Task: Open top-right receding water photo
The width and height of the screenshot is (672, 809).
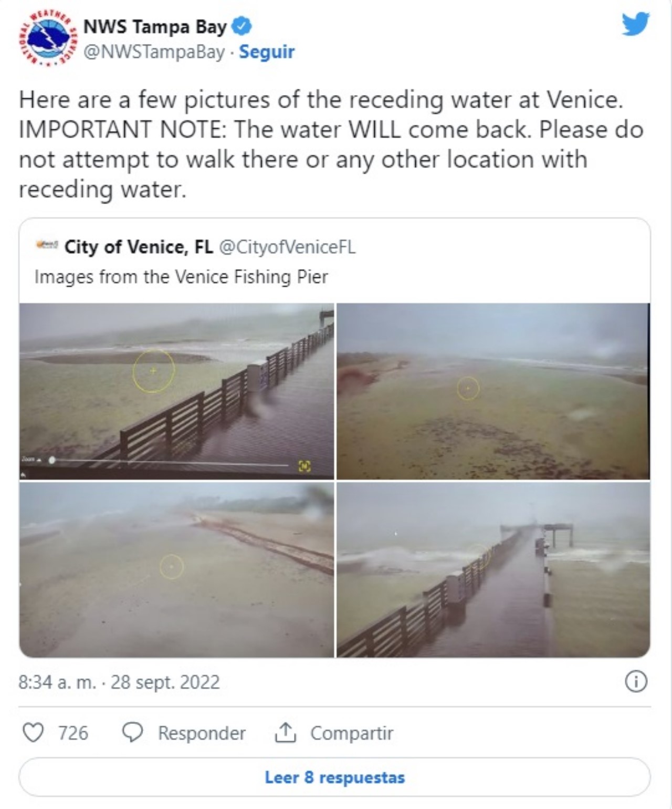Action: point(493,391)
